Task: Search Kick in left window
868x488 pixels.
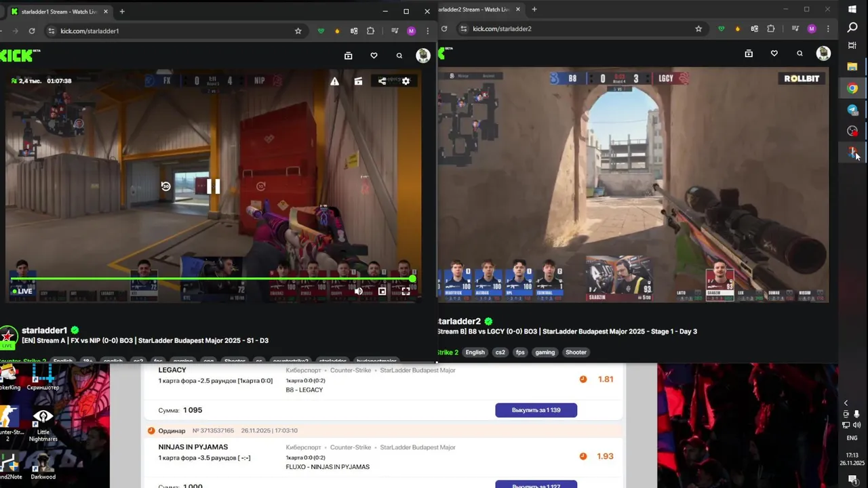Action: point(399,56)
